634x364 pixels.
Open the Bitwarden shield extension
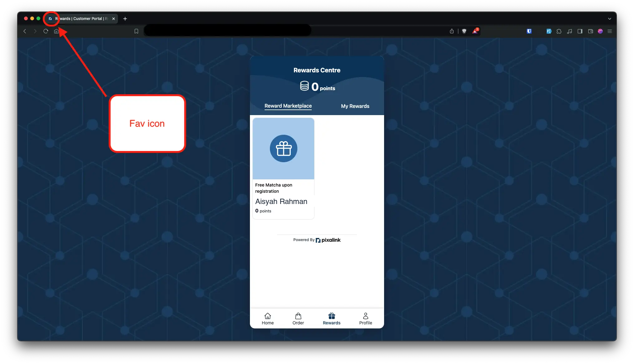(529, 31)
